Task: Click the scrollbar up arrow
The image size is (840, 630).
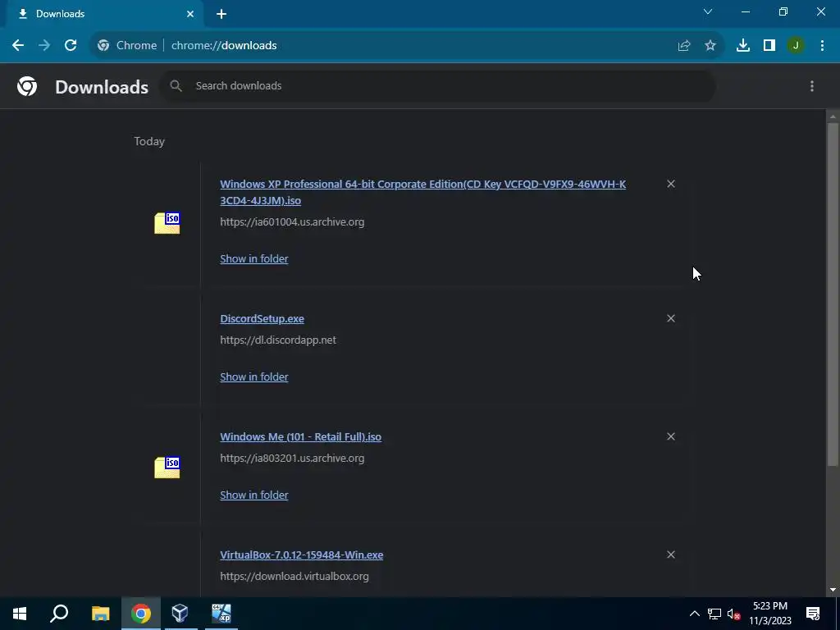Action: point(833,116)
